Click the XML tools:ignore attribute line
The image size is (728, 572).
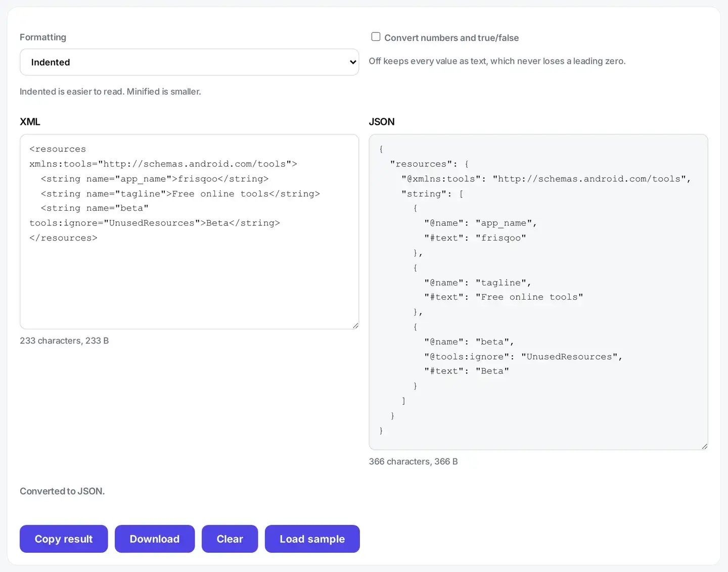click(x=155, y=223)
